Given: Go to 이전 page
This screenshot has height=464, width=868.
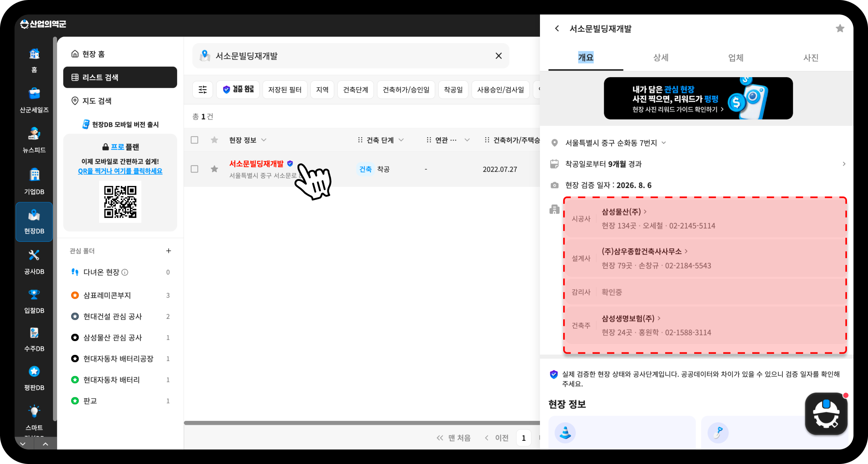Looking at the screenshot, I should coord(497,438).
